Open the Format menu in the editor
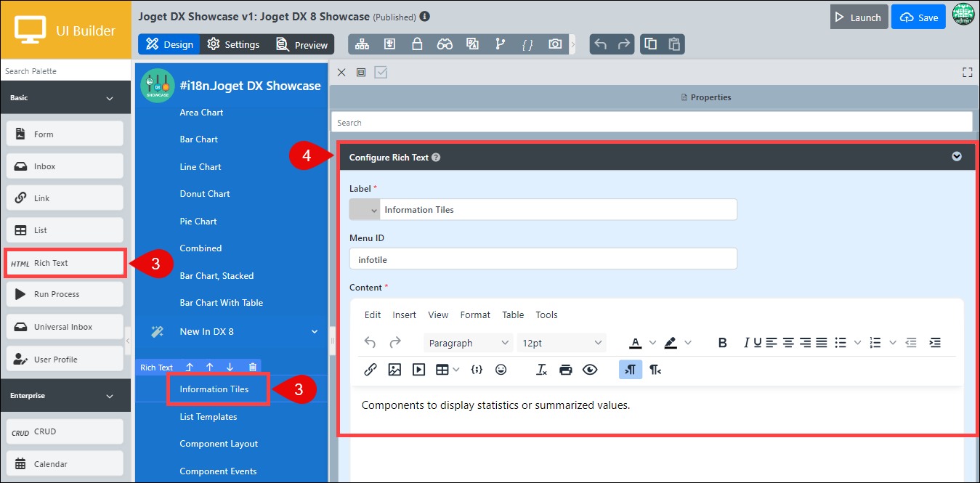 coord(475,314)
